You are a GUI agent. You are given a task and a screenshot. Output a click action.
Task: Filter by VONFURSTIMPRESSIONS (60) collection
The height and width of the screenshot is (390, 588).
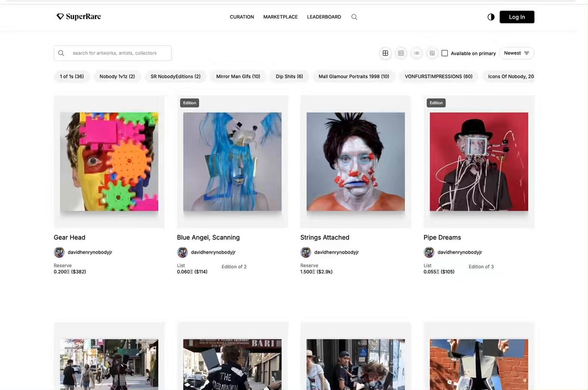pos(439,77)
